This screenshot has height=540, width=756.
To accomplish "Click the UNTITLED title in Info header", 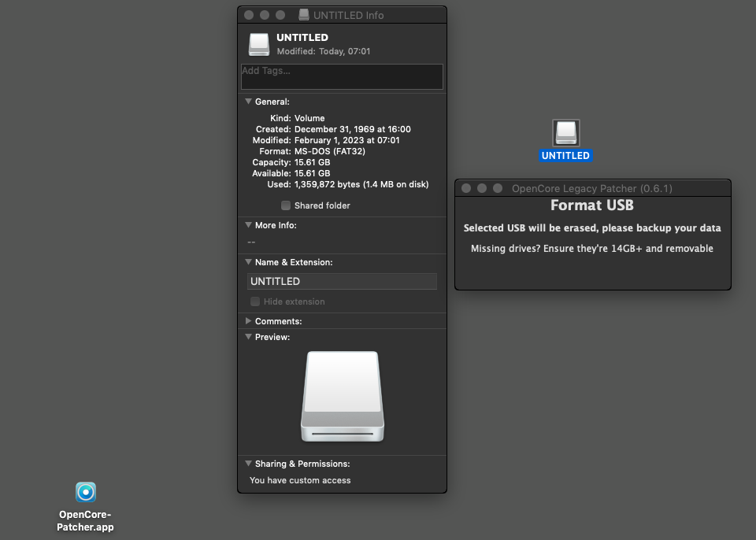I will pos(302,38).
